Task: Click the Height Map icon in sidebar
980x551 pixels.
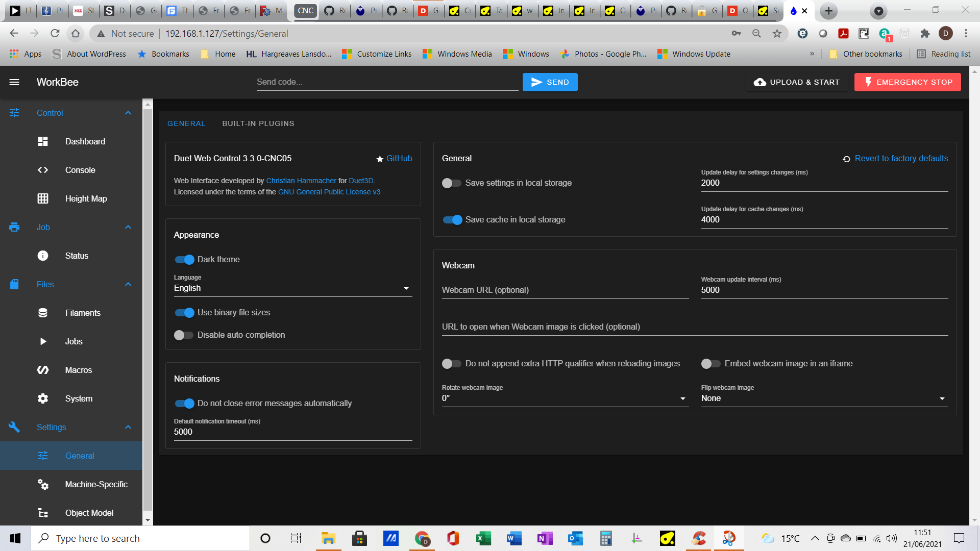Action: (44, 198)
